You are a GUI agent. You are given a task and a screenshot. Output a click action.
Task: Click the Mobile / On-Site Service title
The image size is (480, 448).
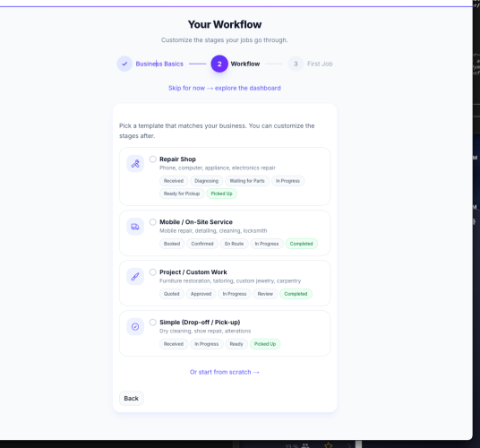(x=196, y=222)
